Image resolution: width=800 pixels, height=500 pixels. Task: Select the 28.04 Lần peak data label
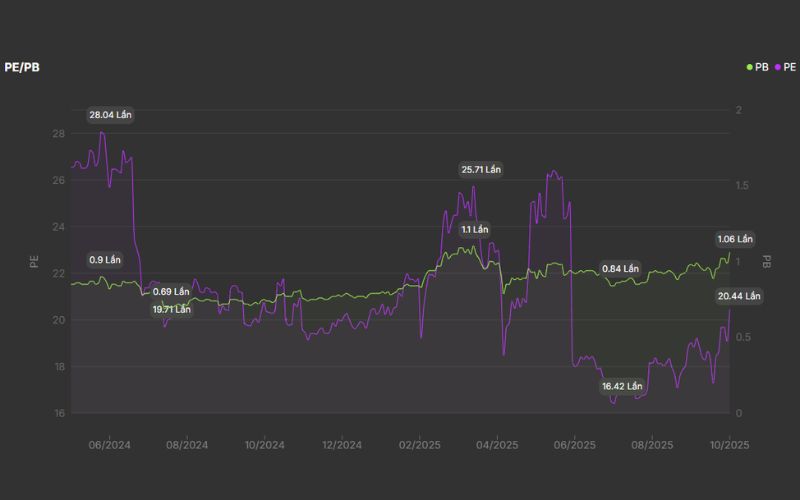(110, 115)
